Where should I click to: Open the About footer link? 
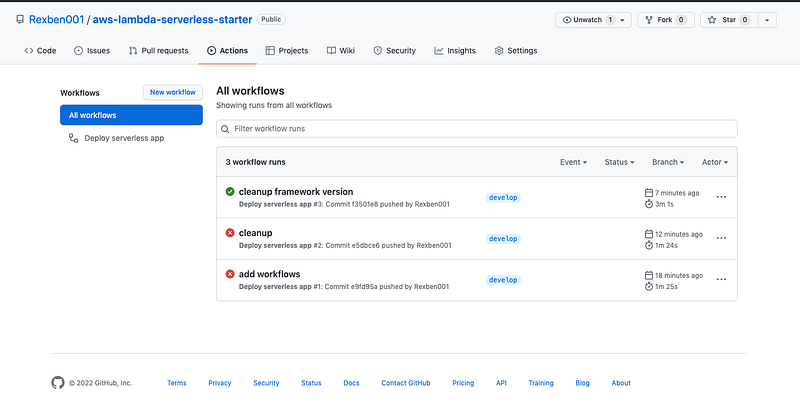(621, 383)
